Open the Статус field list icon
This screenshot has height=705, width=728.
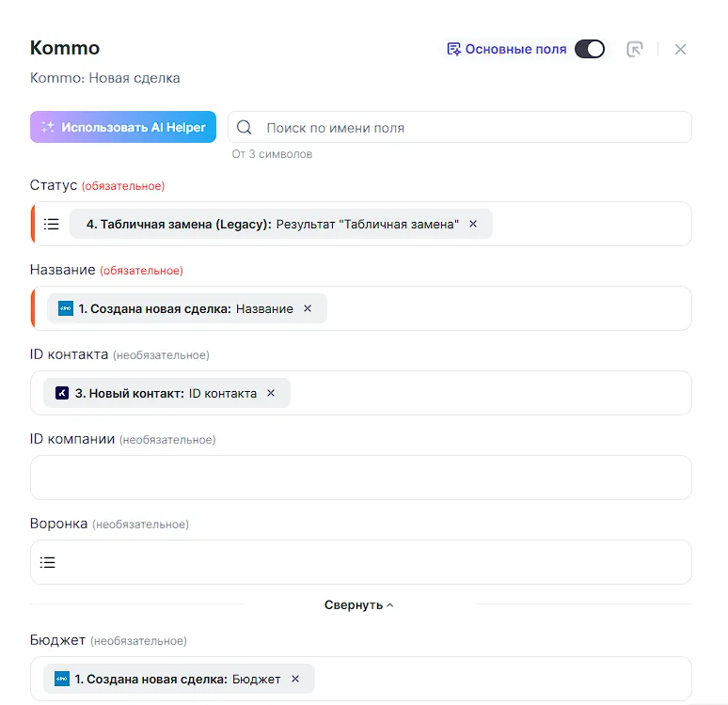point(52,224)
